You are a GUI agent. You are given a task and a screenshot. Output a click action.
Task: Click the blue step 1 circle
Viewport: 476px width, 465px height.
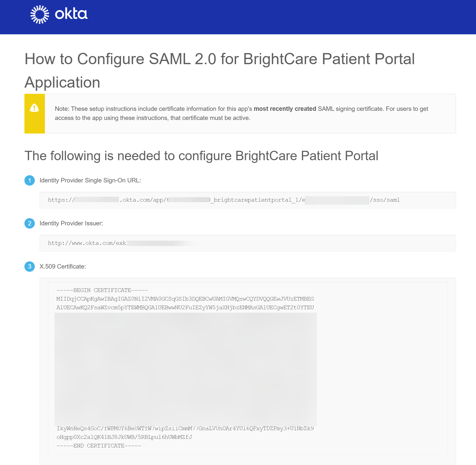[30, 180]
